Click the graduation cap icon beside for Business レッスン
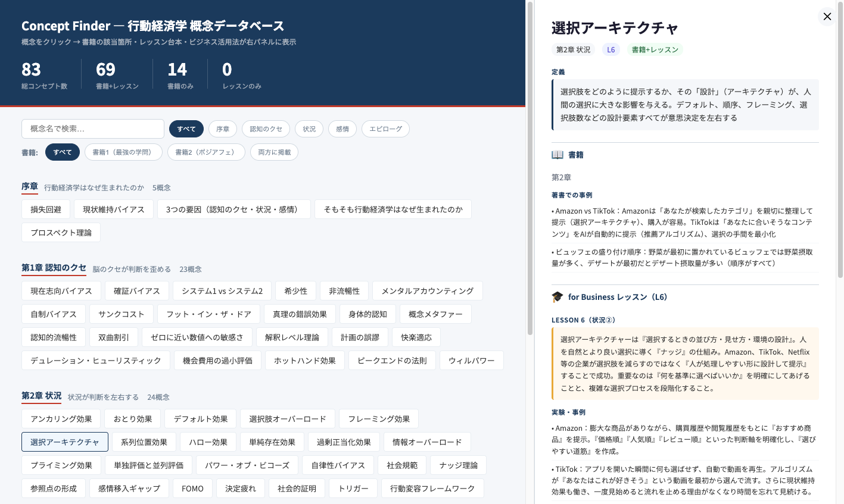 coord(558,296)
